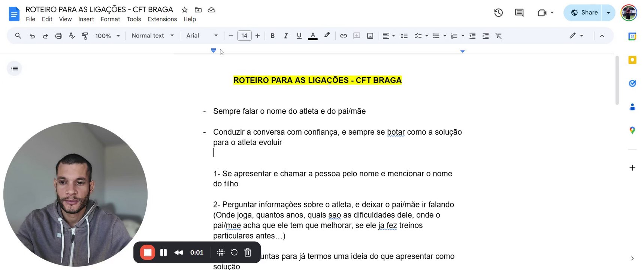Insert an image
The image size is (644, 270).
pyautogui.click(x=370, y=36)
